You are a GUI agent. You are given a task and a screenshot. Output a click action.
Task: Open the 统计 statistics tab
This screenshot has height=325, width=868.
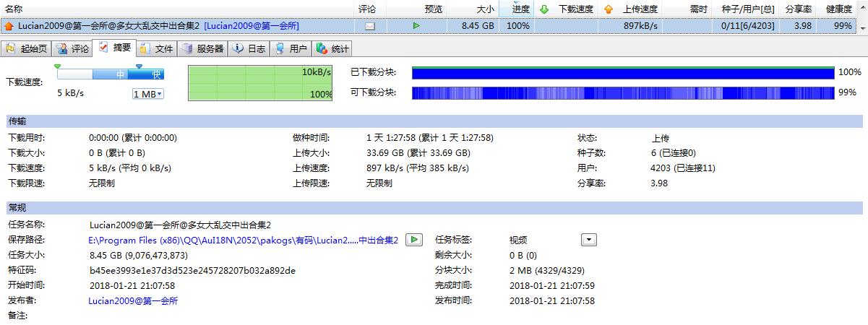click(x=333, y=49)
